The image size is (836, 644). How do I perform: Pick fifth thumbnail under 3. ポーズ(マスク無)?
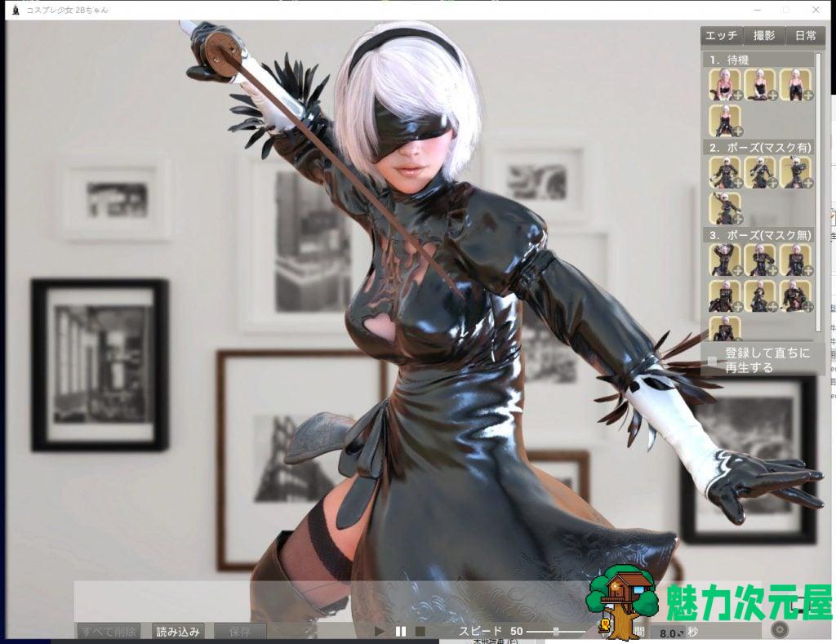pyautogui.click(x=760, y=295)
